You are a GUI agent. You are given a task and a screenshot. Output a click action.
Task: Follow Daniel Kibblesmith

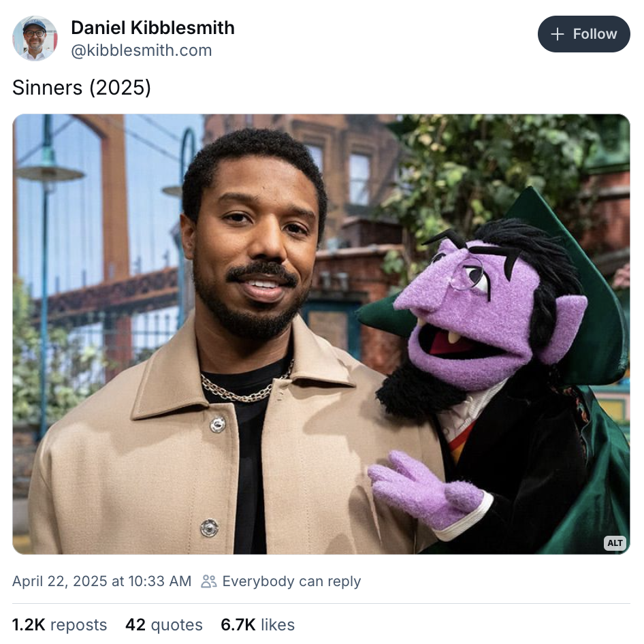tap(583, 34)
